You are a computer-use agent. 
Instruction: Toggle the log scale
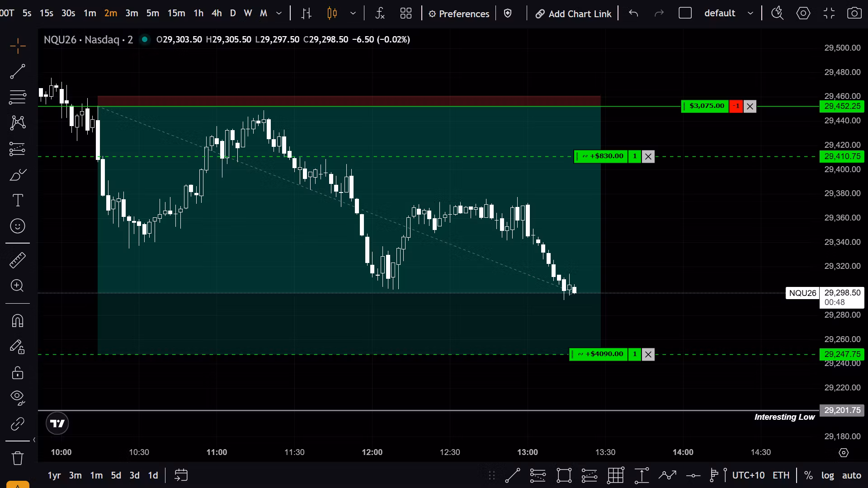827,475
